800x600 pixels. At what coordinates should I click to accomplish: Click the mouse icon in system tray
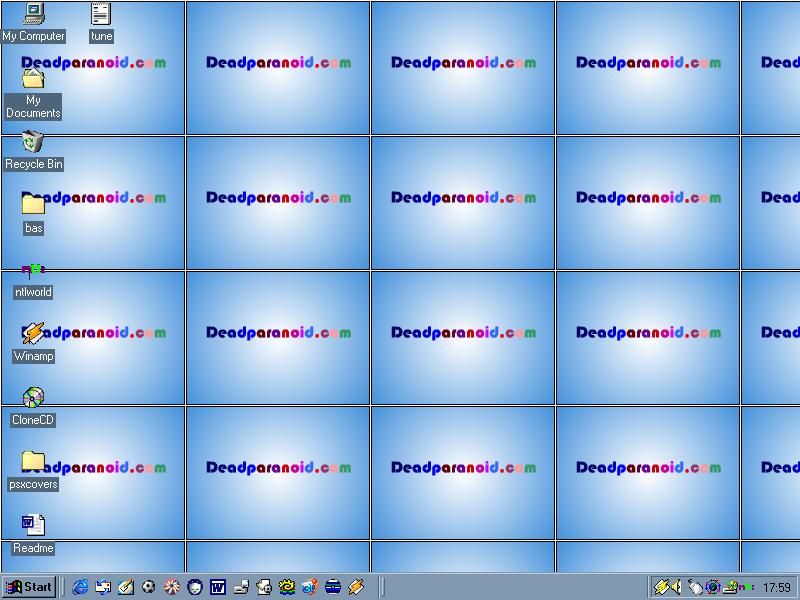click(x=695, y=587)
